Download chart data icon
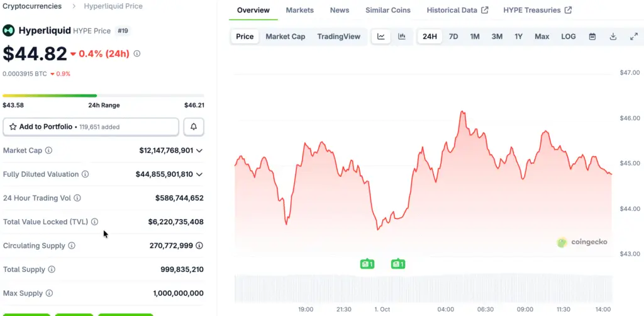 (613, 37)
